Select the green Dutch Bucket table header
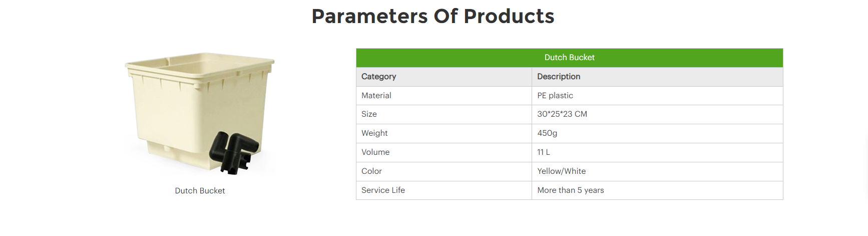The image size is (868, 236). [569, 58]
